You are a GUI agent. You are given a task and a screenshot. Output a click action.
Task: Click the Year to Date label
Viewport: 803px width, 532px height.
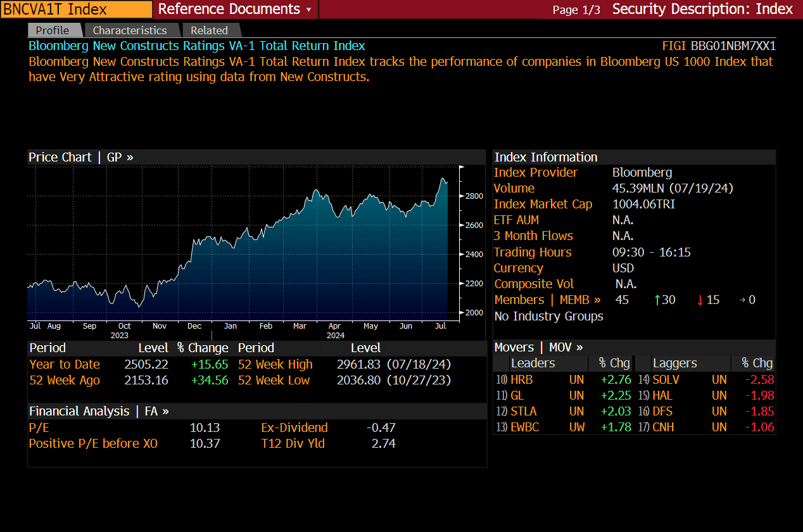[65, 364]
